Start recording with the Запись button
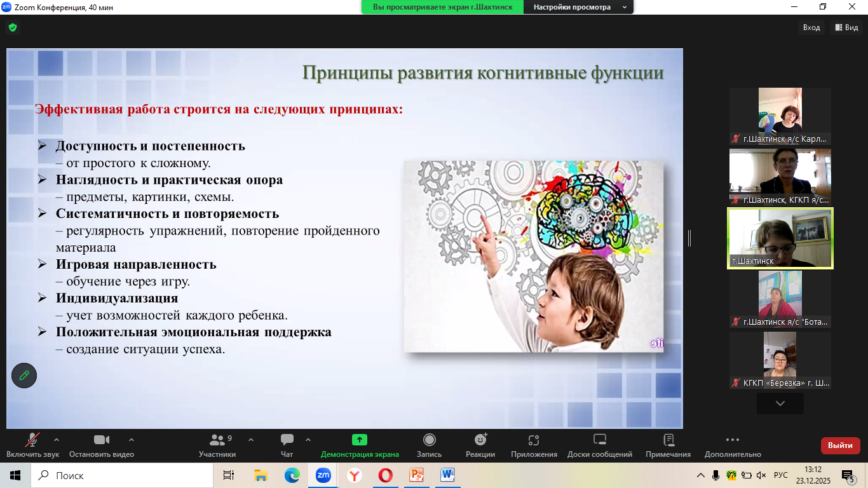 (430, 445)
